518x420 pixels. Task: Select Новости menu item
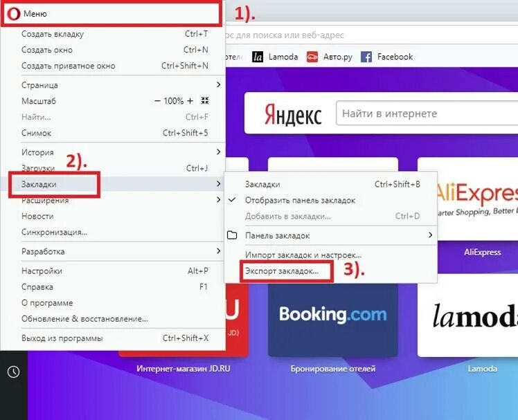pyautogui.click(x=113, y=217)
